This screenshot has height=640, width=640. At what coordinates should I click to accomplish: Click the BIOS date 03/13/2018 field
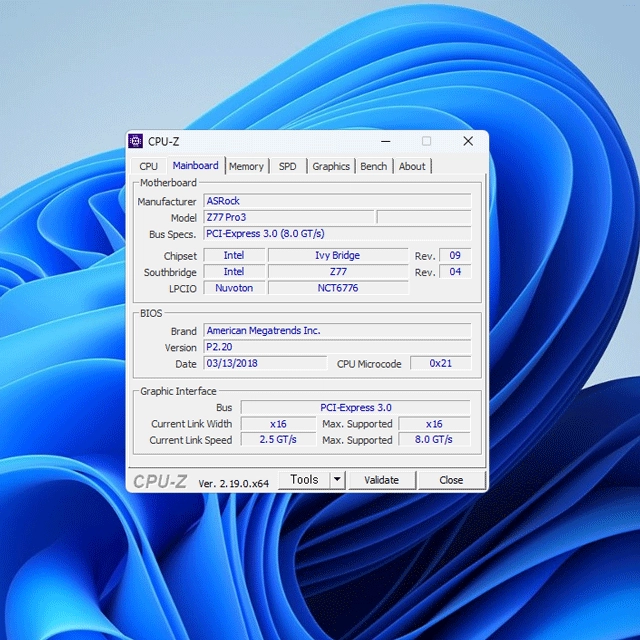pos(265,363)
